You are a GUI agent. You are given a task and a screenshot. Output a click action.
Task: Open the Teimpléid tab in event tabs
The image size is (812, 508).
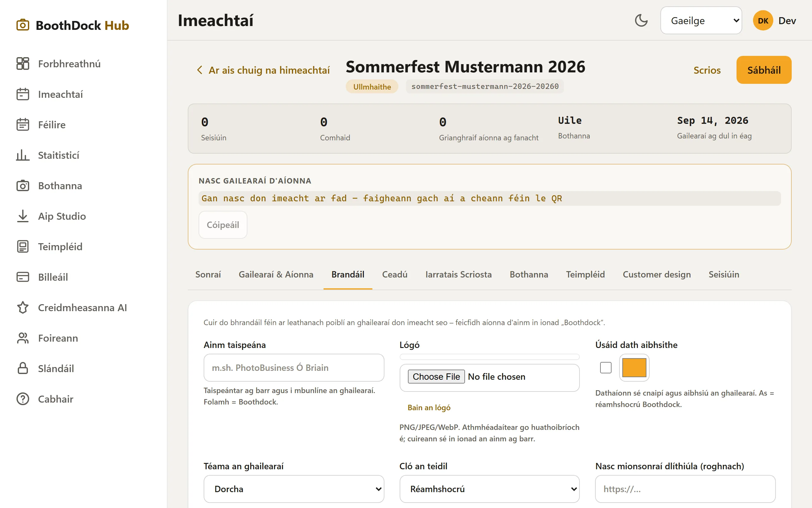coord(585,275)
